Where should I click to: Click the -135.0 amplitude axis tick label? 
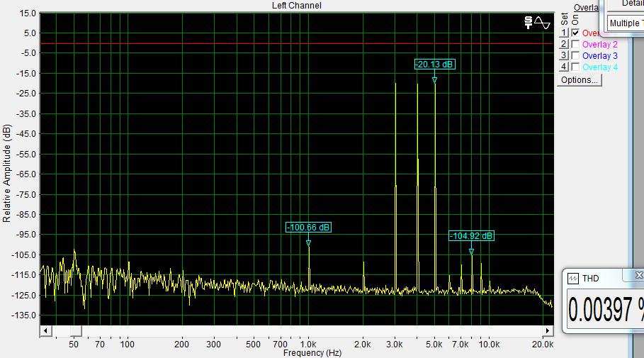click(23, 315)
